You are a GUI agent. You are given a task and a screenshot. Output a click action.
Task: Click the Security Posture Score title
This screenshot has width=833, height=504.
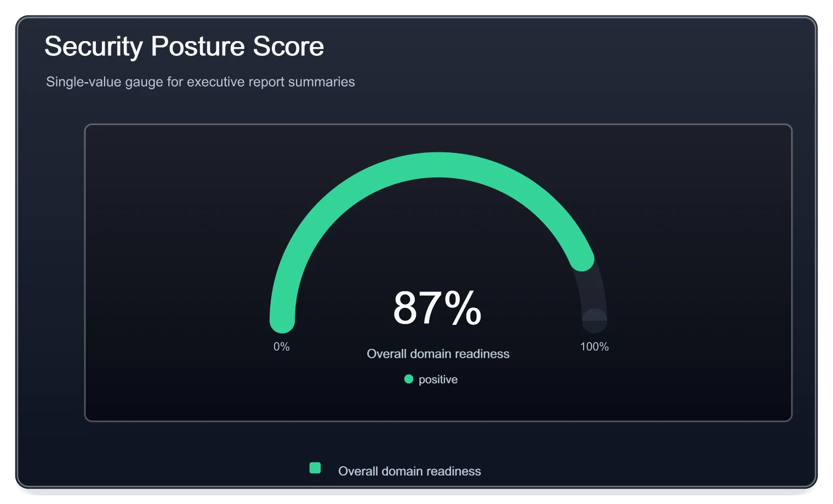[x=184, y=47]
